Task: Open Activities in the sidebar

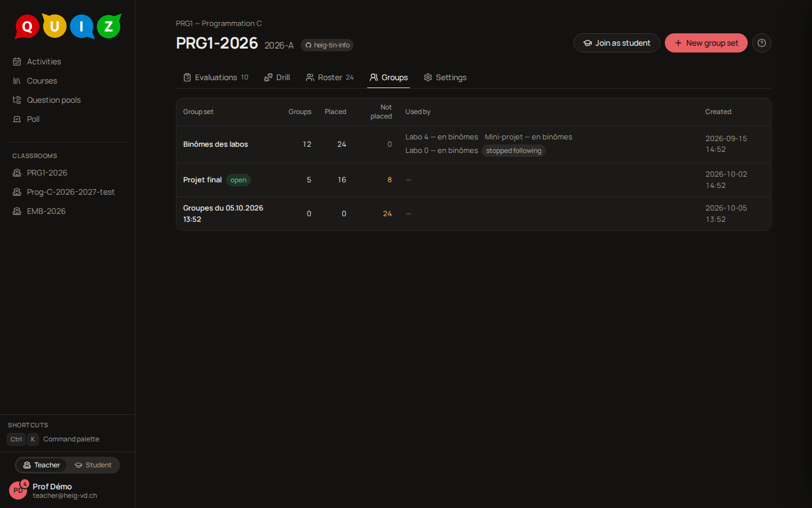Action: pyautogui.click(x=68, y=62)
